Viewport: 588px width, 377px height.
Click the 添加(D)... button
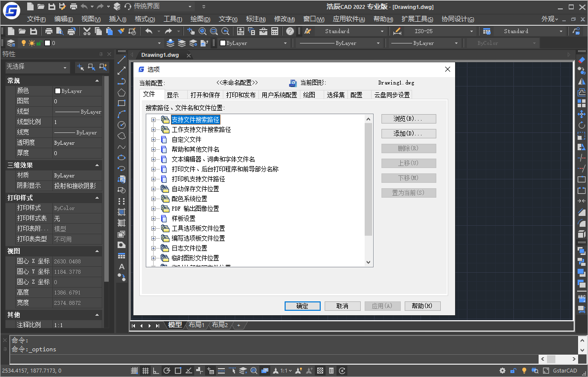pyautogui.click(x=409, y=133)
